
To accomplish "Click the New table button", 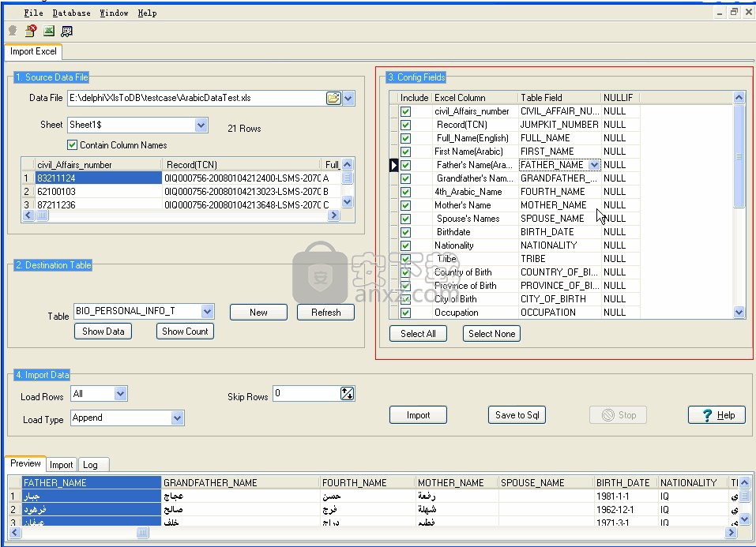I will [258, 313].
